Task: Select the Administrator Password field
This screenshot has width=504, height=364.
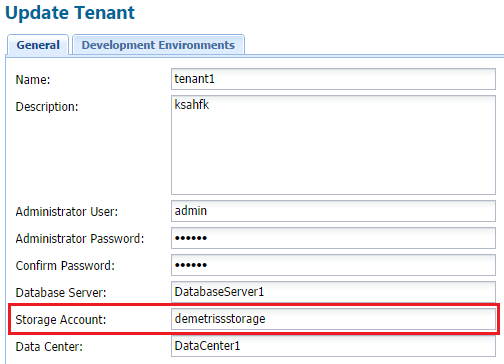Action: pos(333,238)
